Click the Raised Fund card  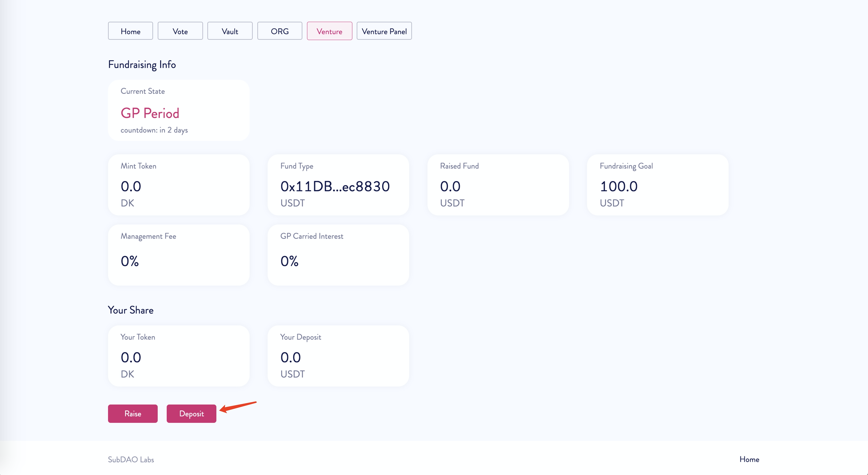(498, 185)
